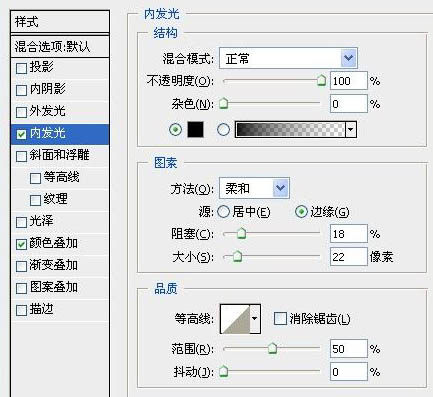Image resolution: width=433 pixels, height=397 pixels.
Task: Select the 居中 center source radio button
Action: [x=224, y=212]
